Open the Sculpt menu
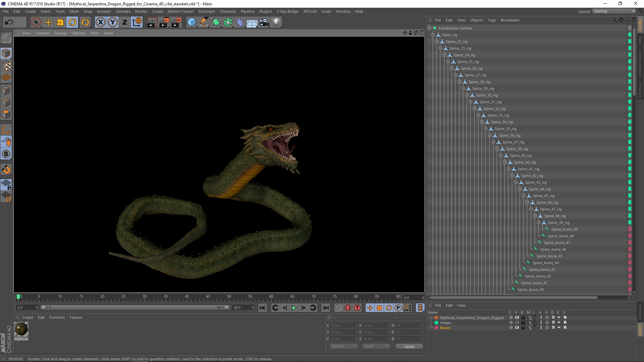The height and width of the screenshot is (362, 644). point(157,11)
